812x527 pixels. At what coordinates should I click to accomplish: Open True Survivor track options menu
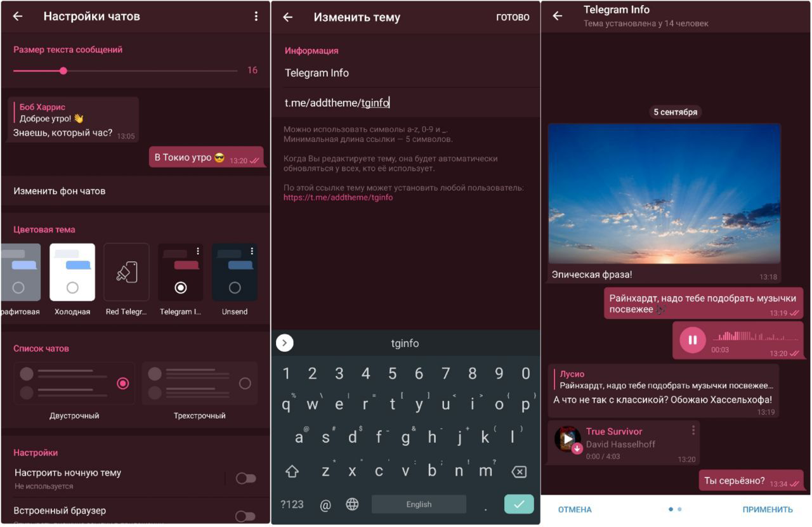(x=693, y=430)
